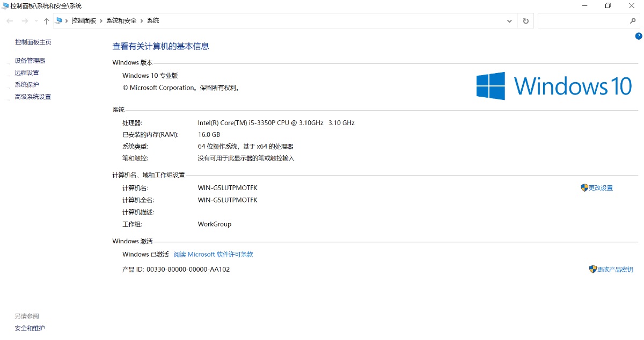Click the 没有可用于此显示器的笔或触控输入 value

click(x=246, y=158)
